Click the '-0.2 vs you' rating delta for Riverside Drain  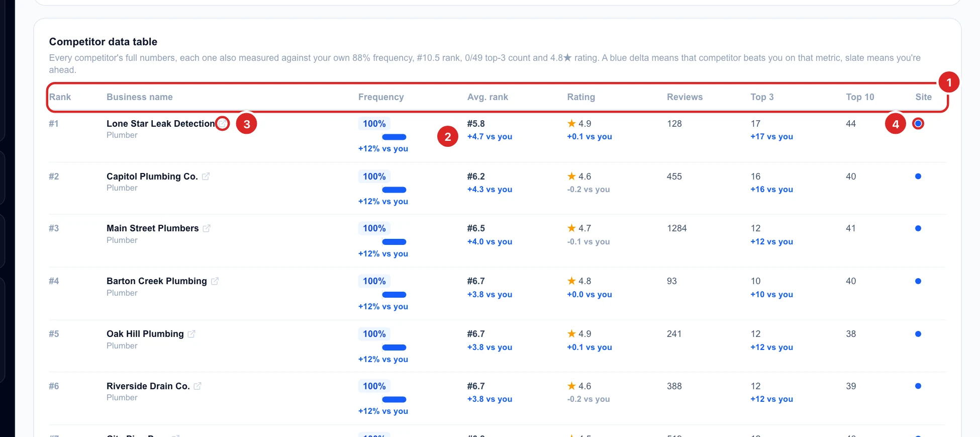(589, 399)
